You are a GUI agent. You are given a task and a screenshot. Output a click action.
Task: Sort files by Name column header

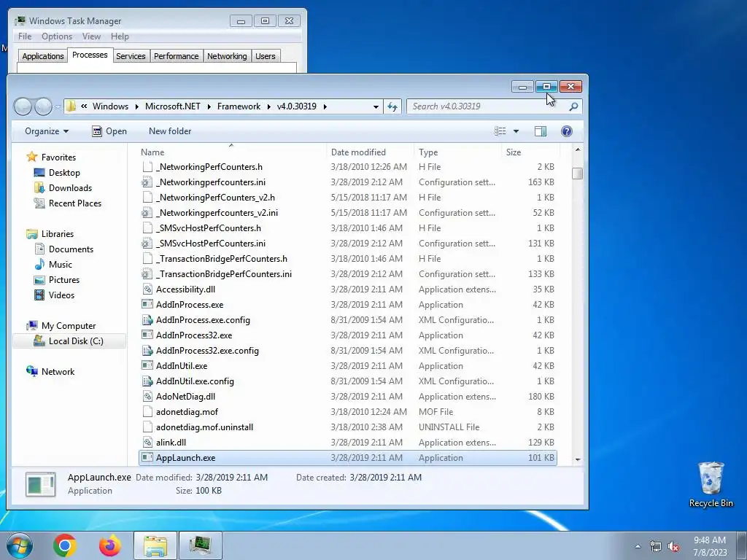(x=231, y=152)
